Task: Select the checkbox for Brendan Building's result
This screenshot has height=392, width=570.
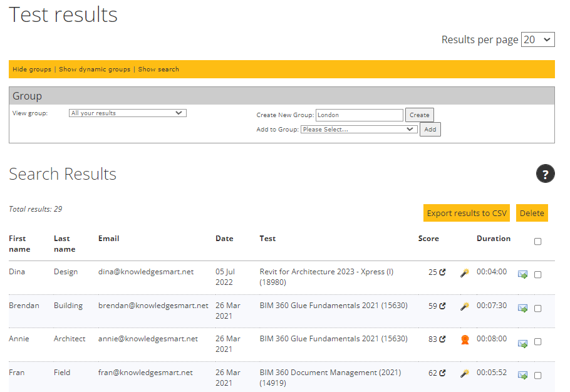Action: point(537,309)
